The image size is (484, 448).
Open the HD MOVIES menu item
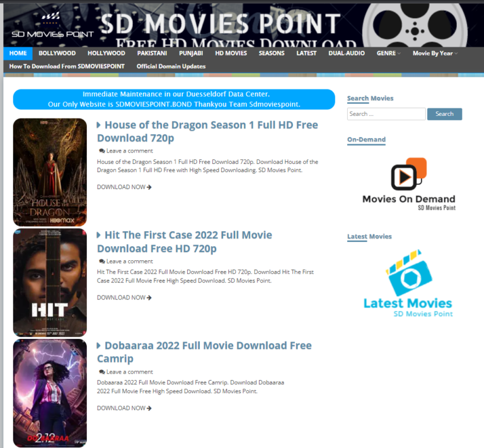(231, 54)
